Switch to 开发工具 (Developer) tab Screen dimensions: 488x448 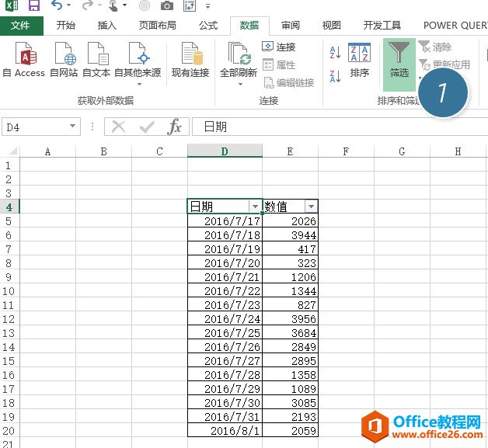click(382, 25)
